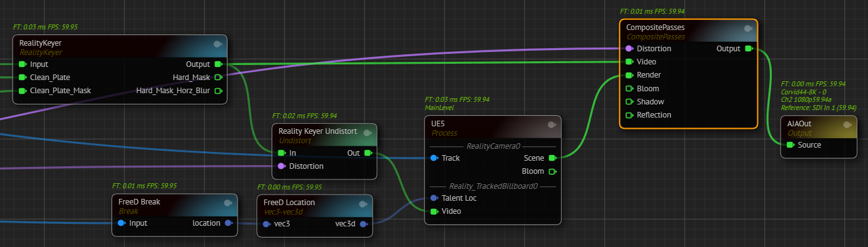Click the Bloom output pin on UE5
This screenshot has width=868, height=247.
tap(552, 171)
